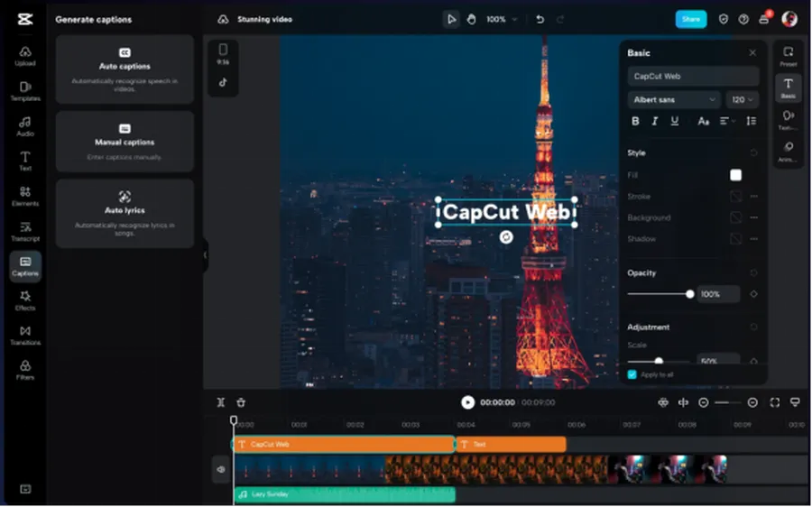Select the Basic tab in right sidebar
Viewport: 812px width, 507px height.
click(x=789, y=88)
